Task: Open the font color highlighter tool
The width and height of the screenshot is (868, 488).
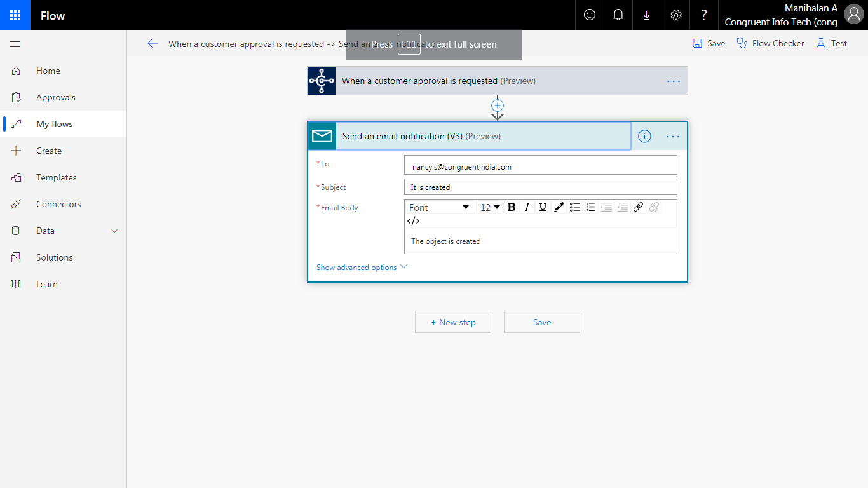Action: pyautogui.click(x=559, y=207)
